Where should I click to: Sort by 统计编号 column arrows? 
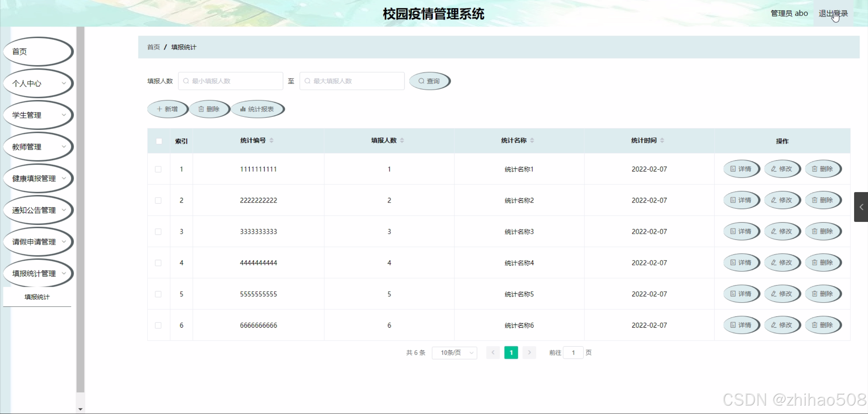point(271,140)
